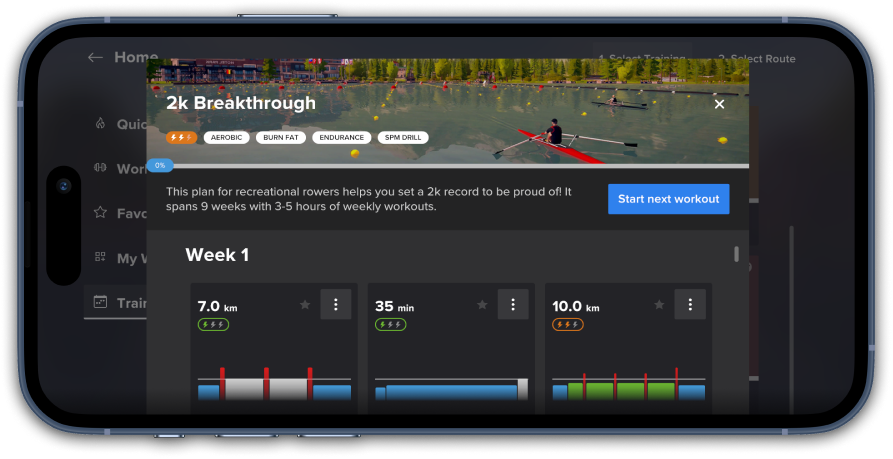The height and width of the screenshot is (459, 893).
Task: Open the 35 min workout interval chart
Action: click(452, 389)
